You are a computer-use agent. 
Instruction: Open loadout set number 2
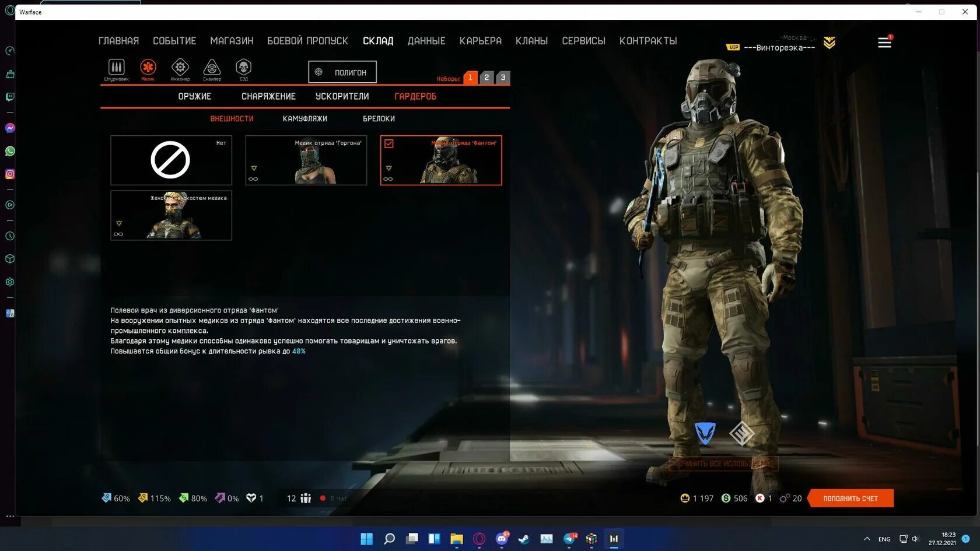pyautogui.click(x=487, y=77)
